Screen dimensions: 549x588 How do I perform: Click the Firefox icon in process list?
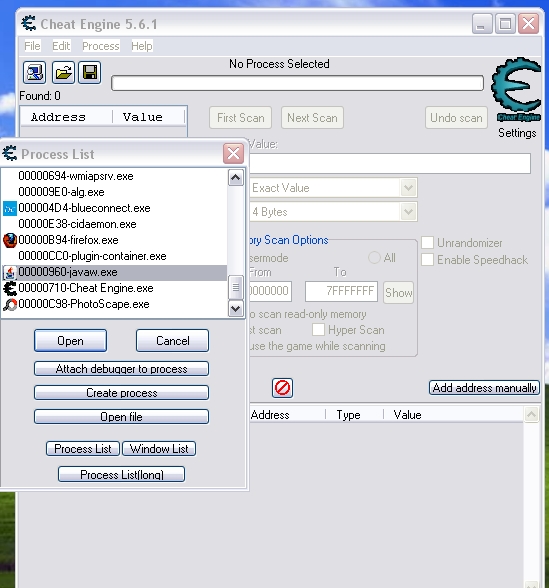pyautogui.click(x=10, y=240)
